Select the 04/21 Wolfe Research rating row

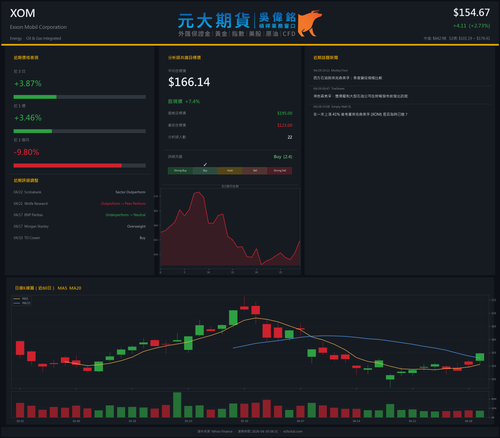pos(80,204)
